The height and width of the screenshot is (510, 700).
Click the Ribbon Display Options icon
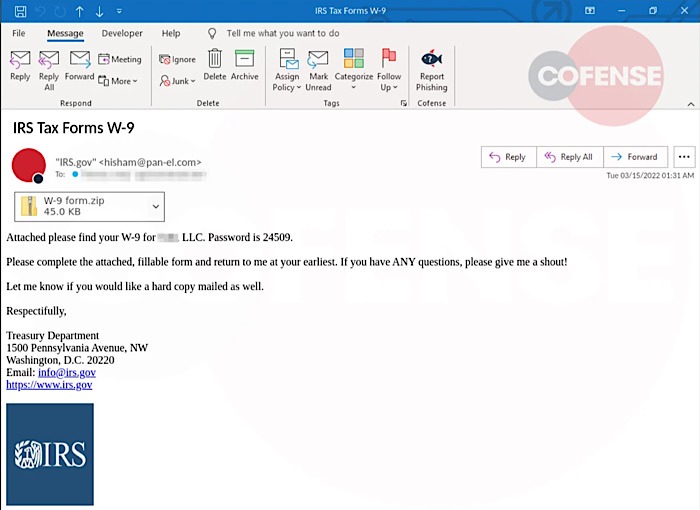590,11
